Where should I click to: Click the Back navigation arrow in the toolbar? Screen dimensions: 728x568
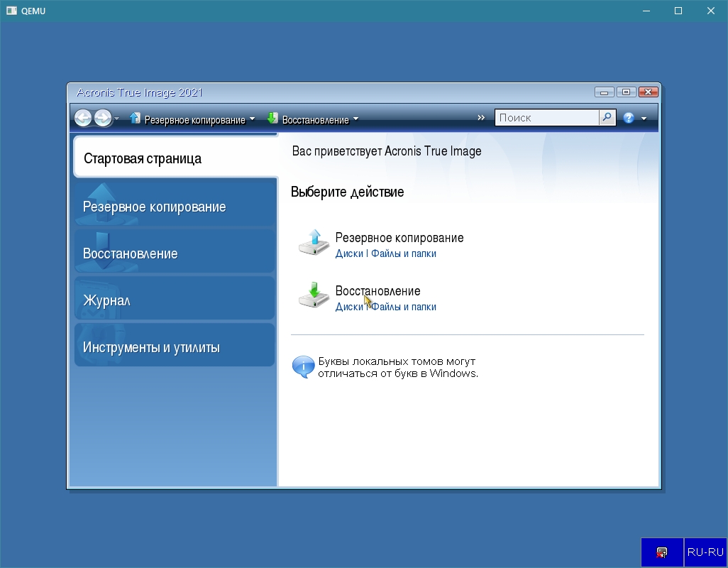[83, 118]
